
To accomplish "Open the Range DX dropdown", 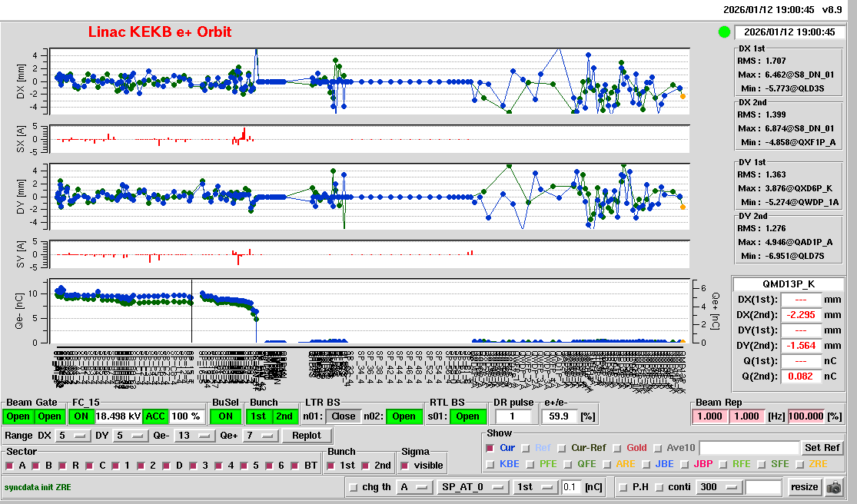I will 72,436.
